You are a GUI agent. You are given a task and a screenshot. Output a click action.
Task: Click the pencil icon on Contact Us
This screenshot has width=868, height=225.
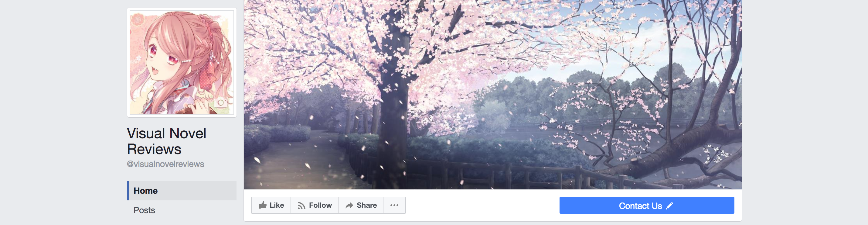pos(669,206)
